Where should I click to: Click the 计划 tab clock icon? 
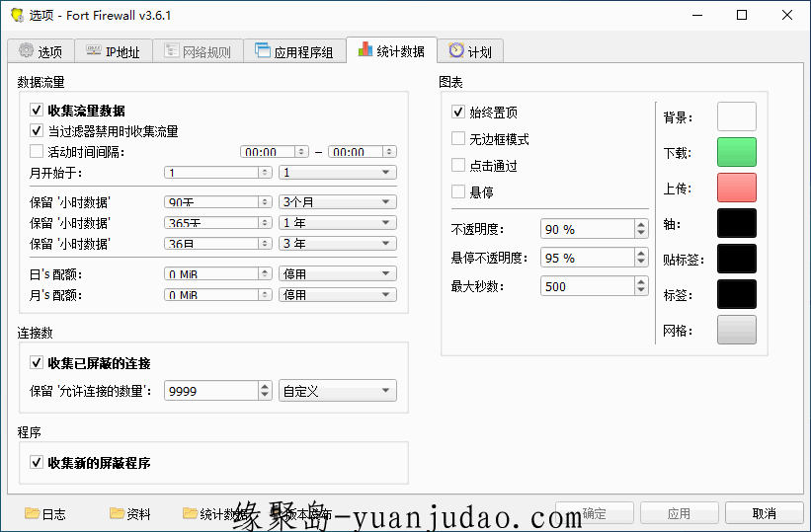pyautogui.click(x=456, y=50)
